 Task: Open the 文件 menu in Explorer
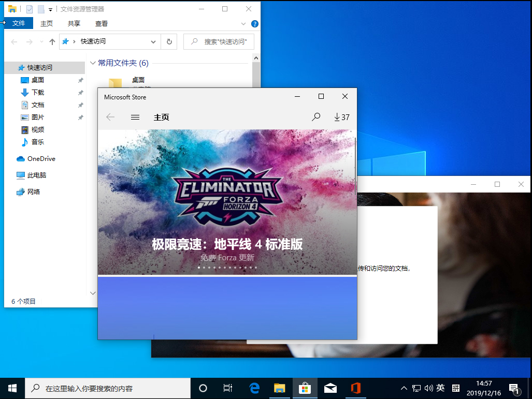pos(18,23)
